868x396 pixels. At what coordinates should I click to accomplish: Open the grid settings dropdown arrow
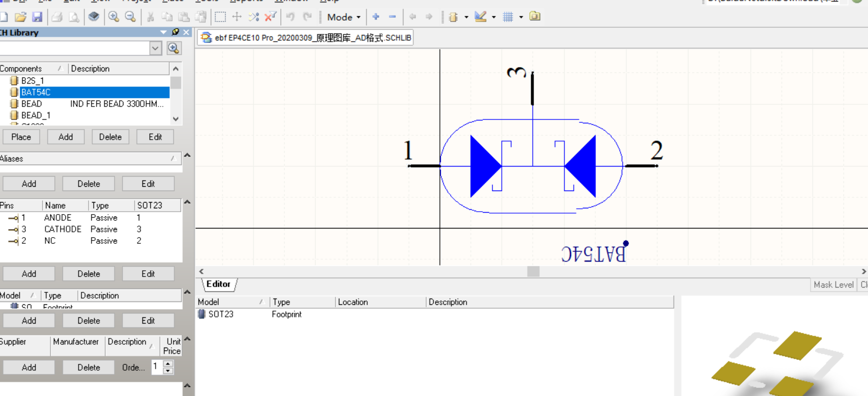(521, 17)
